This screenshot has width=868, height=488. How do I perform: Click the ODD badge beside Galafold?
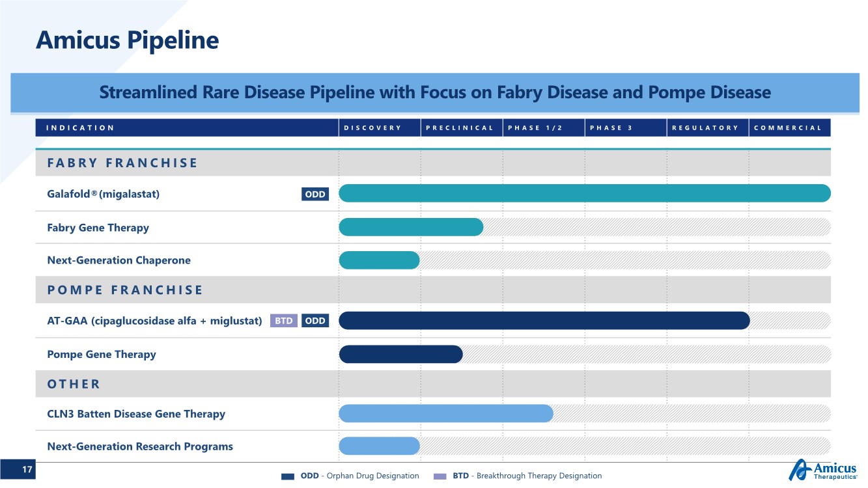point(315,194)
